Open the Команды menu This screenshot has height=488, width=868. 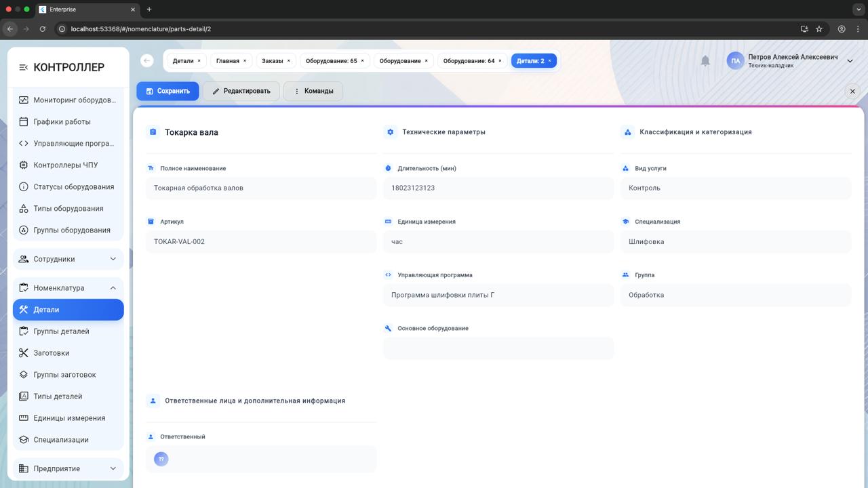(x=313, y=91)
